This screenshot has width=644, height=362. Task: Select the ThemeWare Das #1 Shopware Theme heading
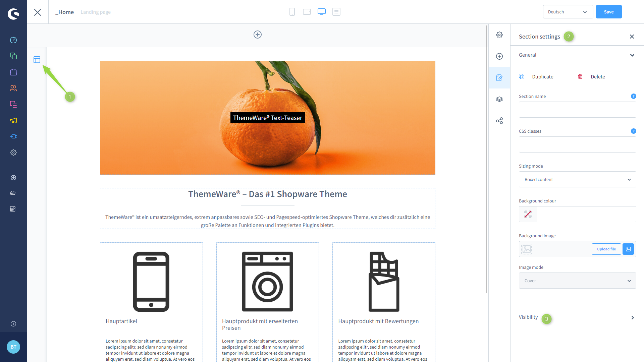click(x=268, y=194)
